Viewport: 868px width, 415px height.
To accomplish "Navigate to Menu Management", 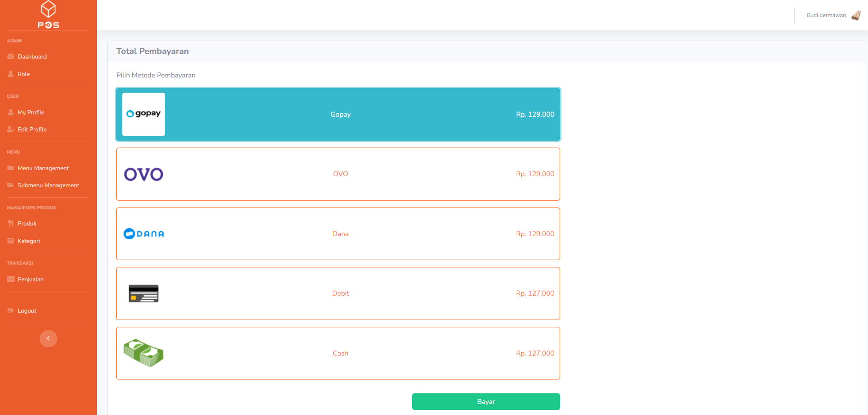I will (43, 168).
